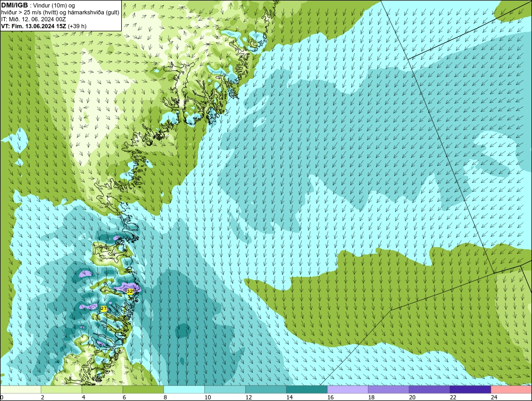Click the 14–16 m/s dark teal legend swatch

(x=307, y=389)
